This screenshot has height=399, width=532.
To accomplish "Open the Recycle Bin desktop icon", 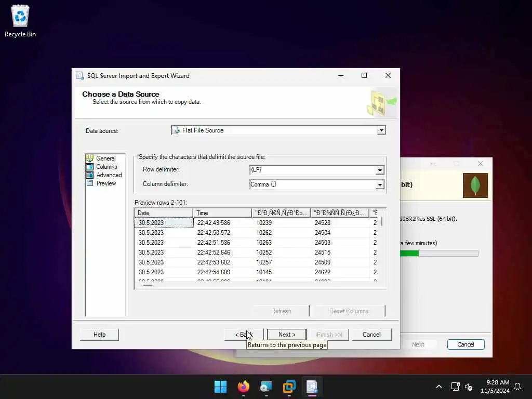I will tap(20, 21).
